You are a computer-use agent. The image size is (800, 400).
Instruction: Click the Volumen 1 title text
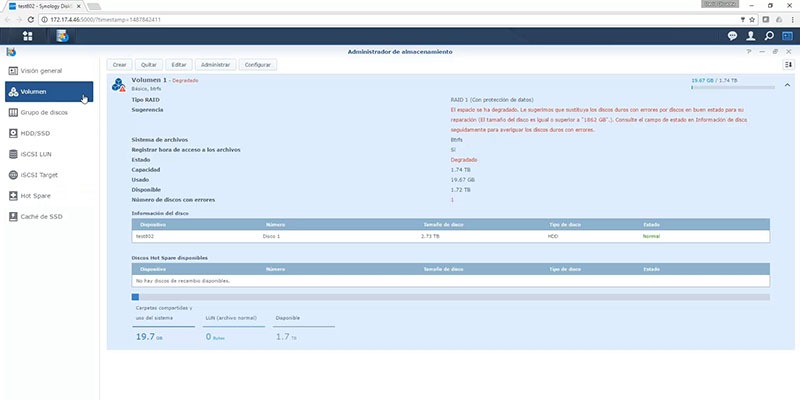pyautogui.click(x=149, y=80)
